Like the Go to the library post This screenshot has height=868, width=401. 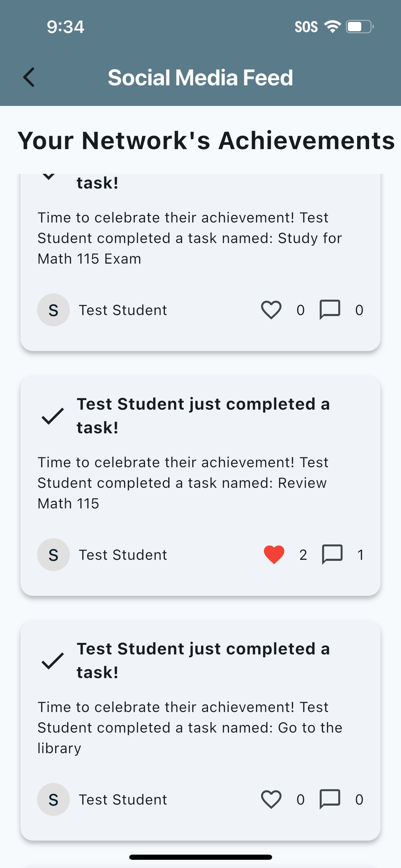271,799
